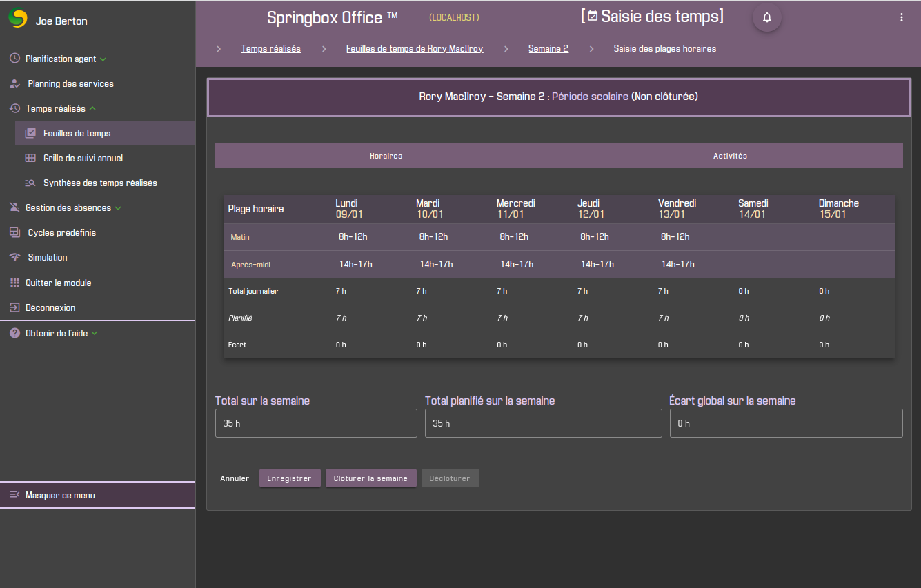
Task: Click the grid icon of Grille de suivi annuel
Action: [x=30, y=158]
